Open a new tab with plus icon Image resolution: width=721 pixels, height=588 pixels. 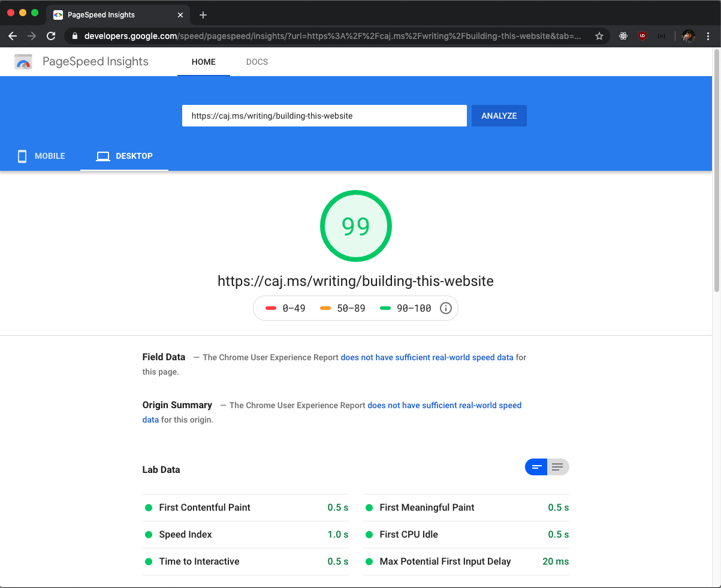[x=203, y=15]
